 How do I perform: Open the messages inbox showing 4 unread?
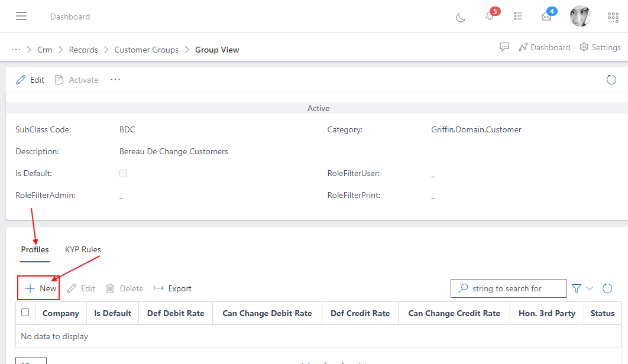(x=546, y=17)
